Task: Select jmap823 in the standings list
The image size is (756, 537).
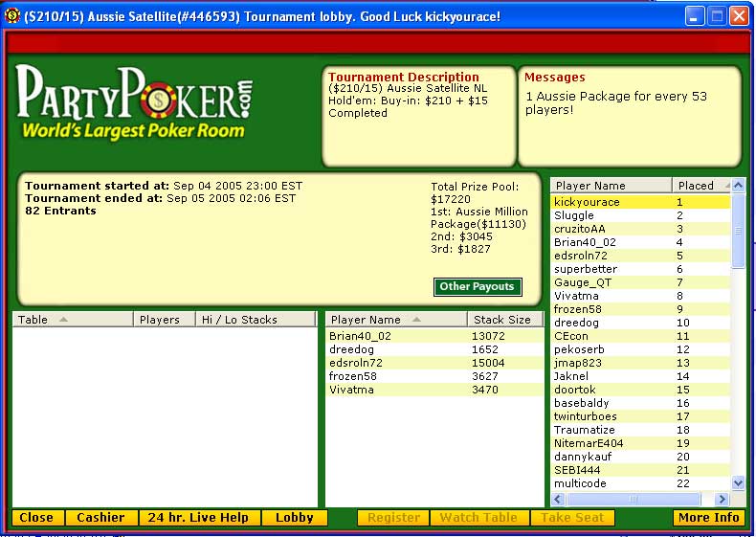Action: click(x=640, y=363)
